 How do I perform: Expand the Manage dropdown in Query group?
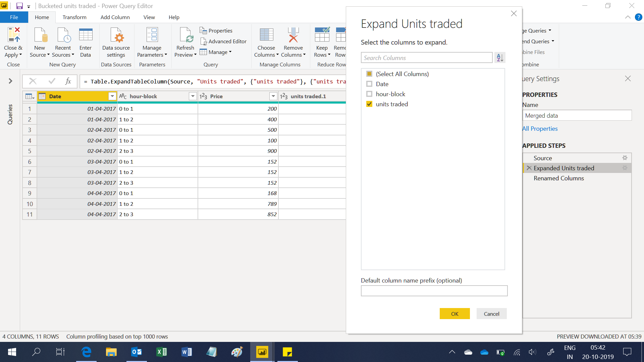point(230,52)
